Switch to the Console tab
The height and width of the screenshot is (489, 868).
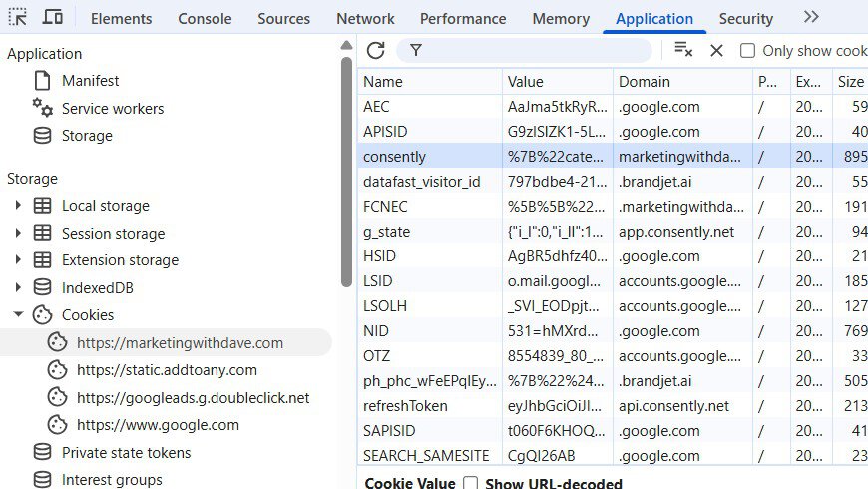pyautogui.click(x=205, y=19)
